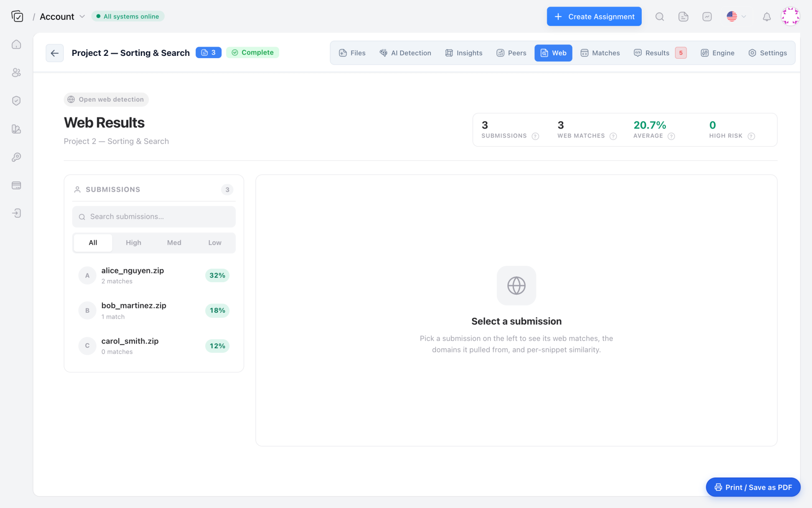Show help for High Risk stat

(x=751, y=136)
